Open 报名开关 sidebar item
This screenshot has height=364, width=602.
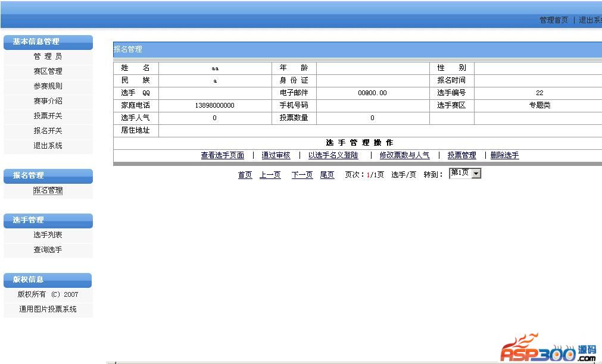click(48, 131)
